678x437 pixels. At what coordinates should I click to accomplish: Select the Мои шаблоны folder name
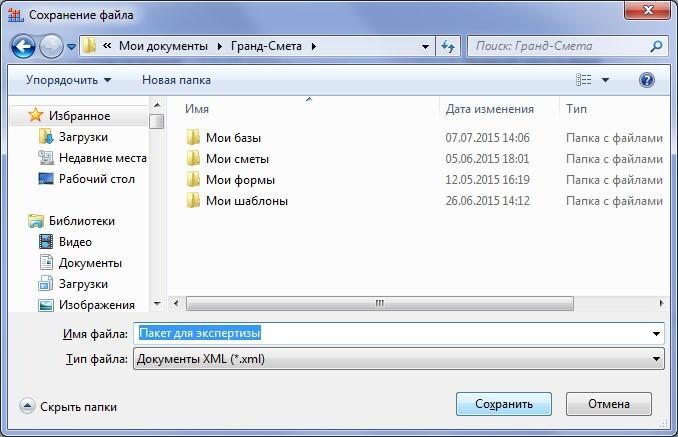coord(247,201)
